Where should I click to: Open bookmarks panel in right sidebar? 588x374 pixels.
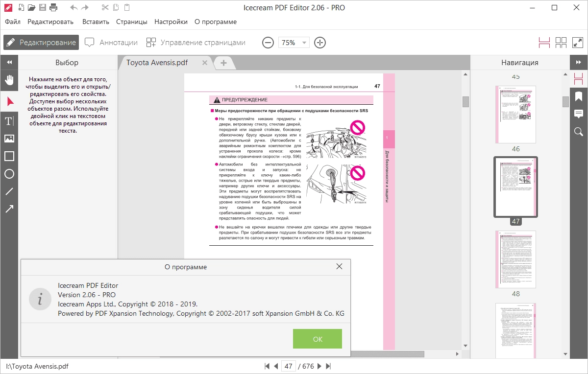(x=579, y=96)
